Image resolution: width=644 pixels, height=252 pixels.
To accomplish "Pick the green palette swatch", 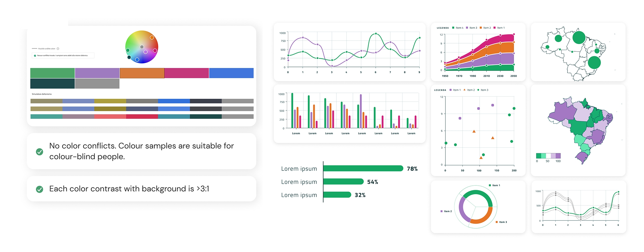I will (x=53, y=73).
